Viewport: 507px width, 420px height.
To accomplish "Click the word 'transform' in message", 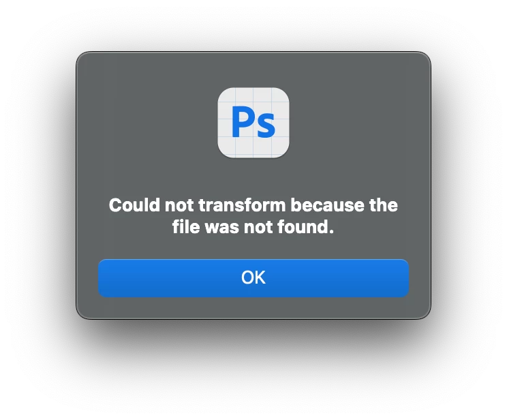I will click(x=242, y=205).
